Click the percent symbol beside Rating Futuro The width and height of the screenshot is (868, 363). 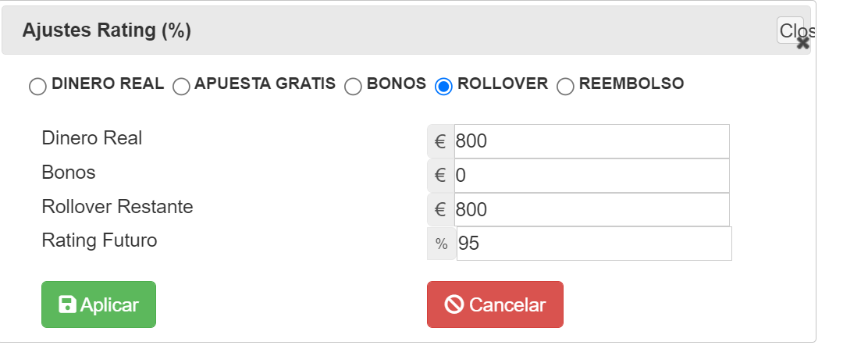441,244
